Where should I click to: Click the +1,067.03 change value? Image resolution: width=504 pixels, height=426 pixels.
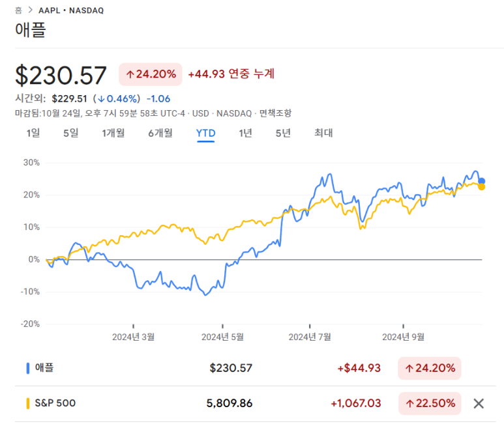tap(356, 403)
